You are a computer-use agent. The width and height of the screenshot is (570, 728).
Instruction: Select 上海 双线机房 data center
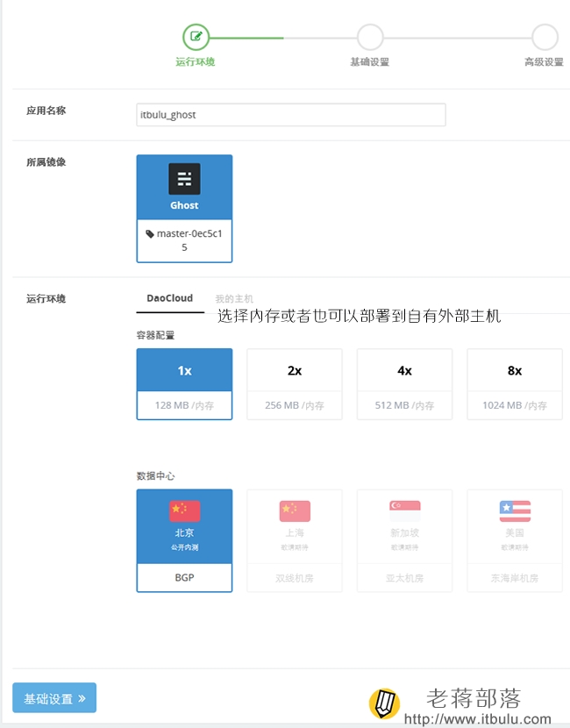[x=295, y=540]
